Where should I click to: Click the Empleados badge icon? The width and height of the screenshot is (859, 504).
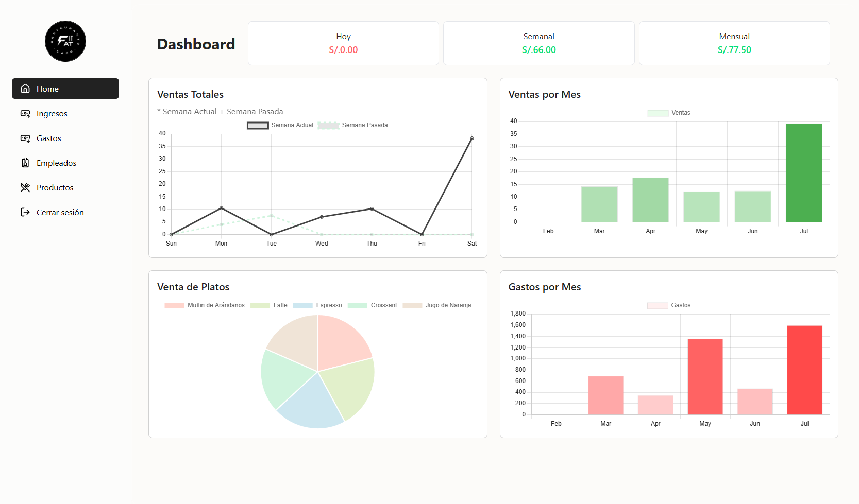click(25, 163)
